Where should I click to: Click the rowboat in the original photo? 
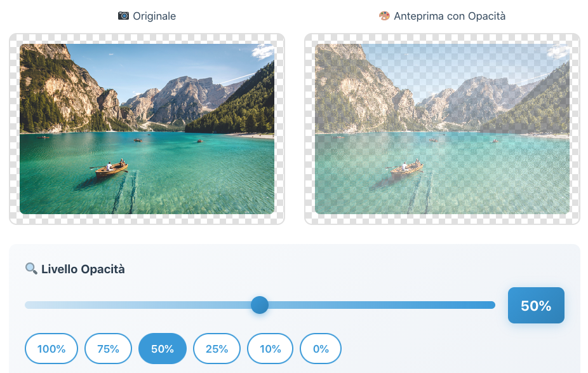[x=112, y=168]
